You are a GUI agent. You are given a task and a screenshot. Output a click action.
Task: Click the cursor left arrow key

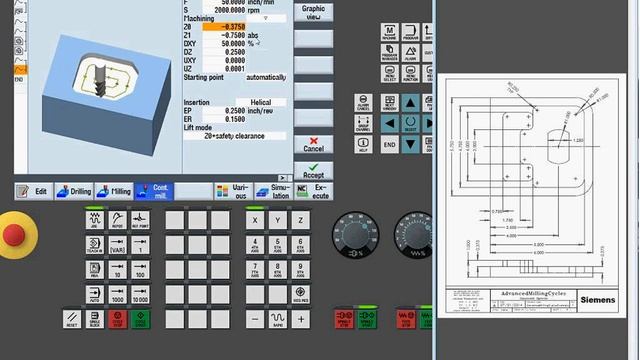point(389,123)
